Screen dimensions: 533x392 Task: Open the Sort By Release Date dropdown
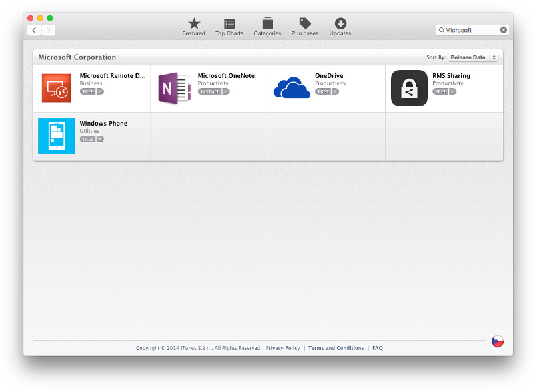[x=473, y=57]
